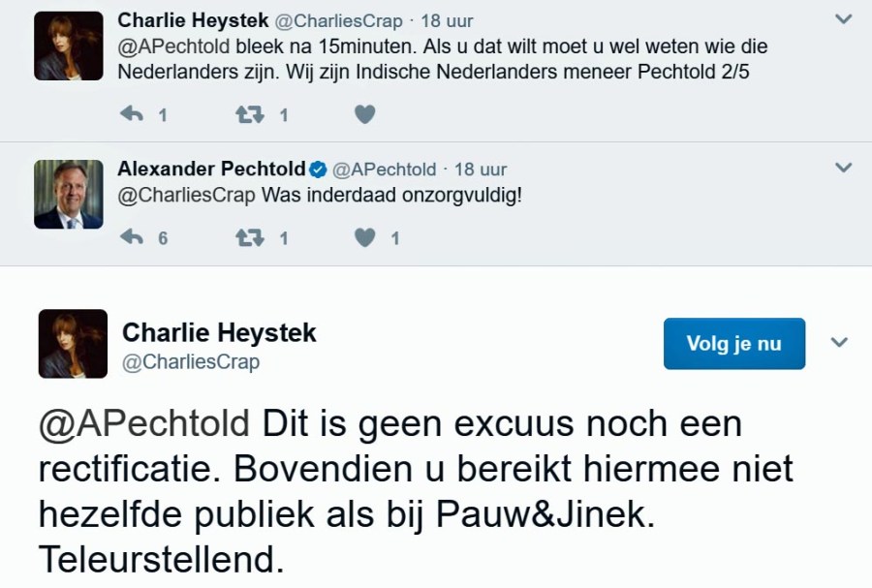Follow @CharliesCrap mention in Pechtold's reply
Image resolution: width=872 pixels, height=588 pixels.
(187, 195)
